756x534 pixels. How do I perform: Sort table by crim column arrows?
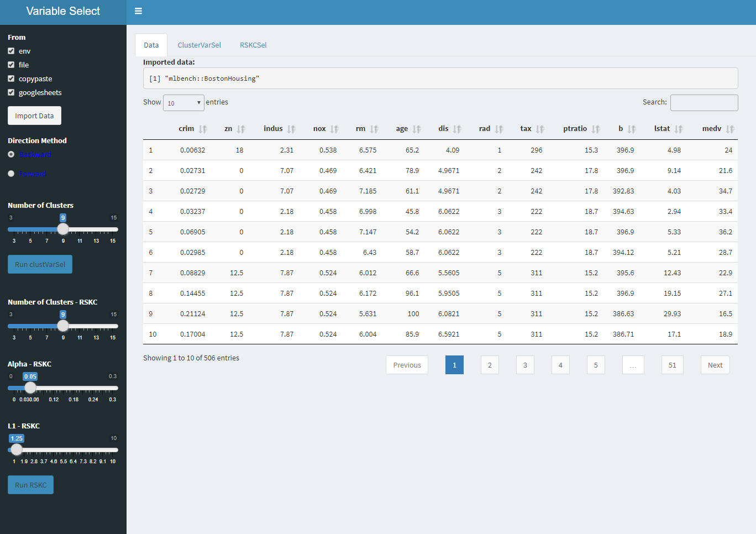pos(203,129)
